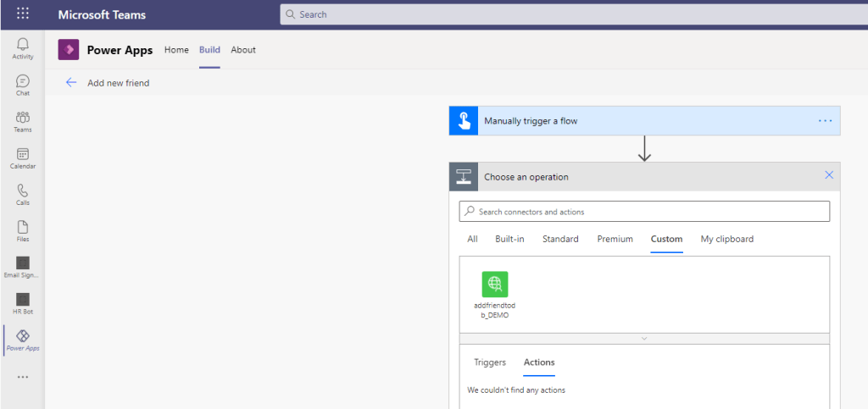Open the Calendar in the sidebar
Viewport: 868px width, 409px height.
(x=23, y=158)
